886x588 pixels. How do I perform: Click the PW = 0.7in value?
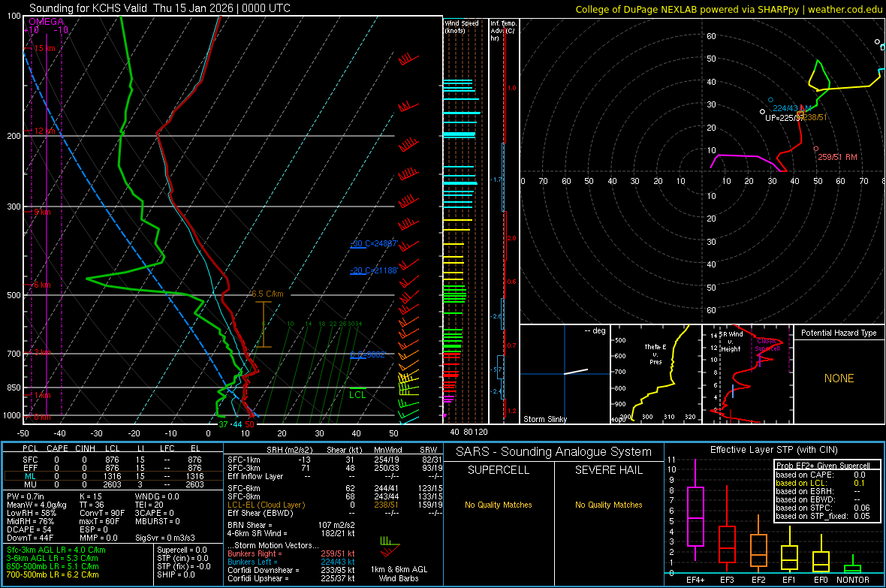point(26,496)
